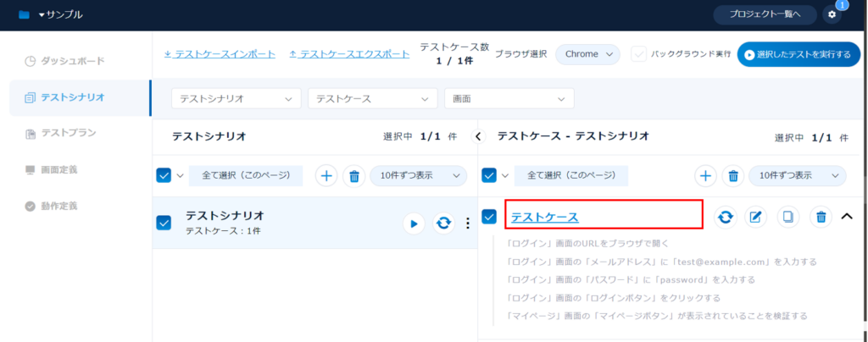The height and width of the screenshot is (342, 868).
Task: Run the test scenario with play icon
Action: tap(414, 223)
